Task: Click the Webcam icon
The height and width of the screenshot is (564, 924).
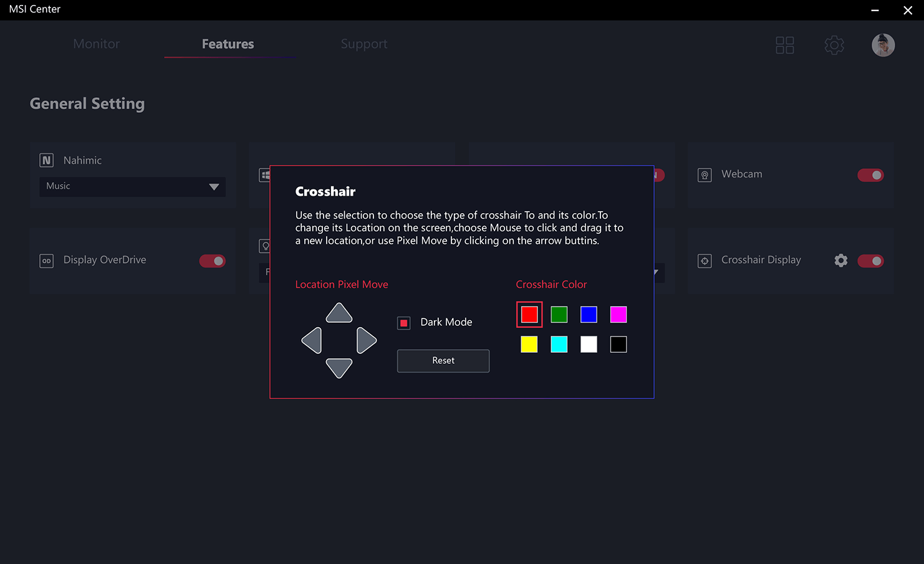Action: pos(705,175)
